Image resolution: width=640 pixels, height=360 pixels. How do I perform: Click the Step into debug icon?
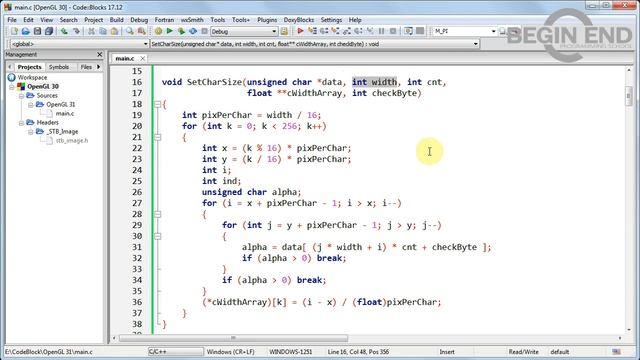tap(335, 31)
